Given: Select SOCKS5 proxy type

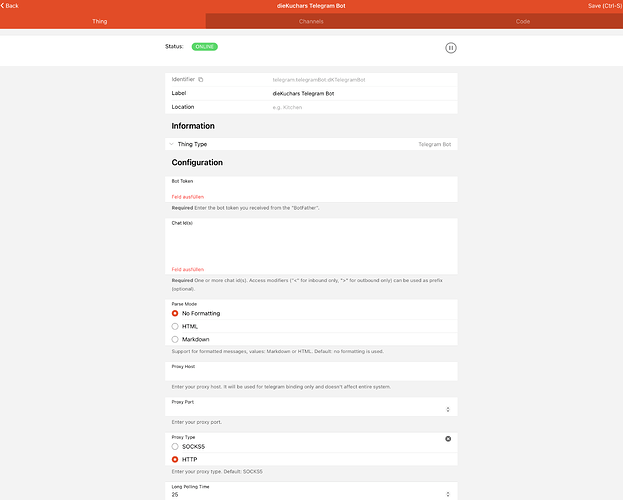Looking at the screenshot, I should [175, 447].
